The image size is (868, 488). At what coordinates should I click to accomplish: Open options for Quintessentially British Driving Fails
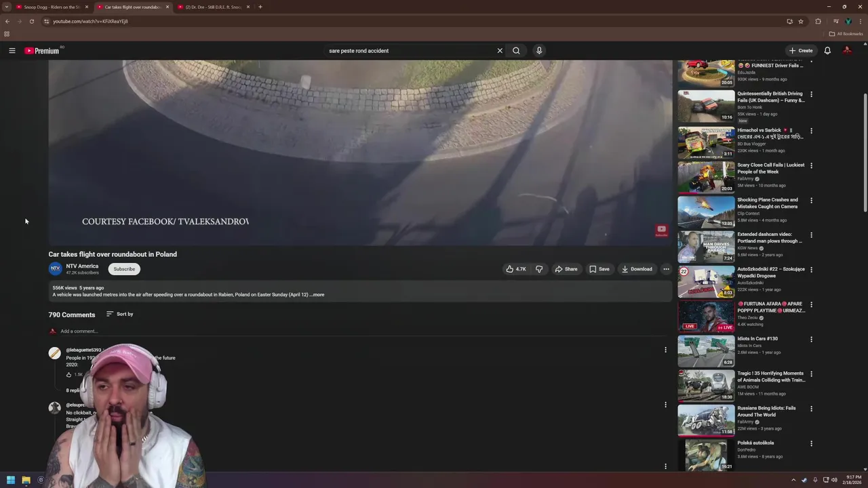pos(811,94)
